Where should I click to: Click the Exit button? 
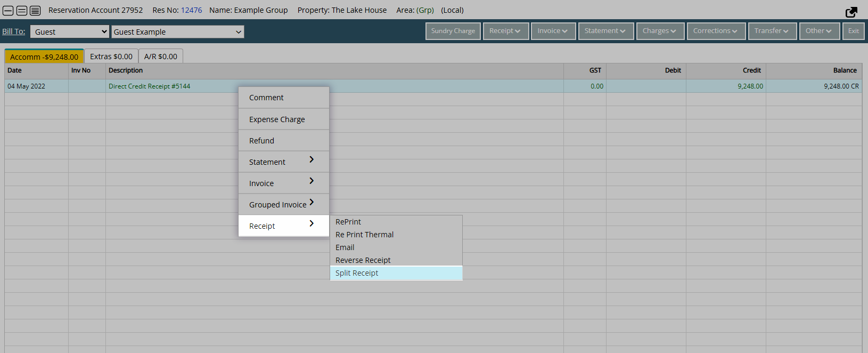pyautogui.click(x=854, y=31)
